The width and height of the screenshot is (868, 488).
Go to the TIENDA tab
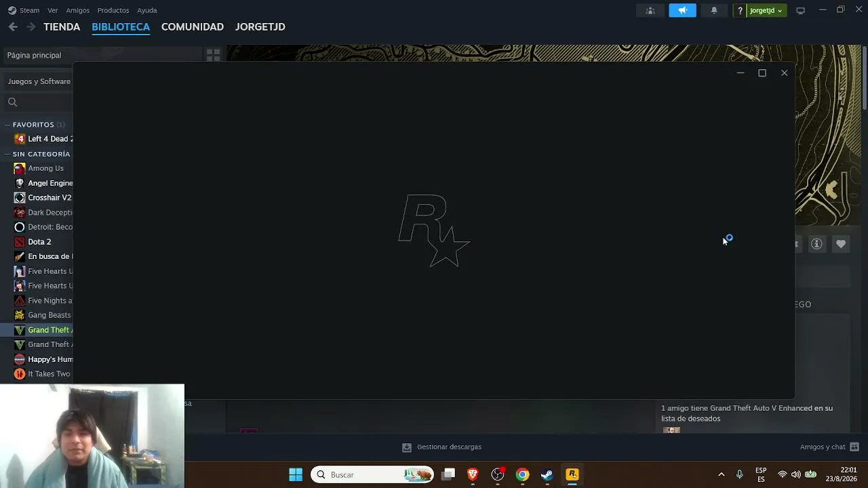62,27
